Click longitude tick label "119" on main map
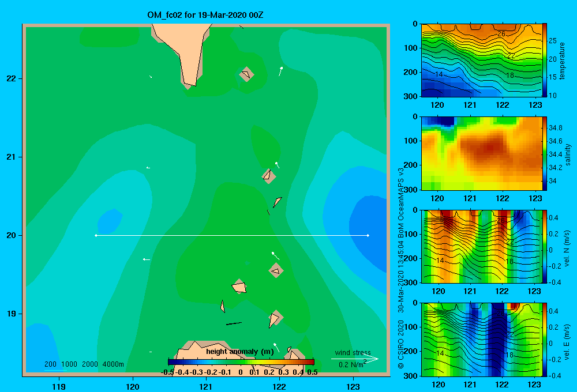 (59, 386)
